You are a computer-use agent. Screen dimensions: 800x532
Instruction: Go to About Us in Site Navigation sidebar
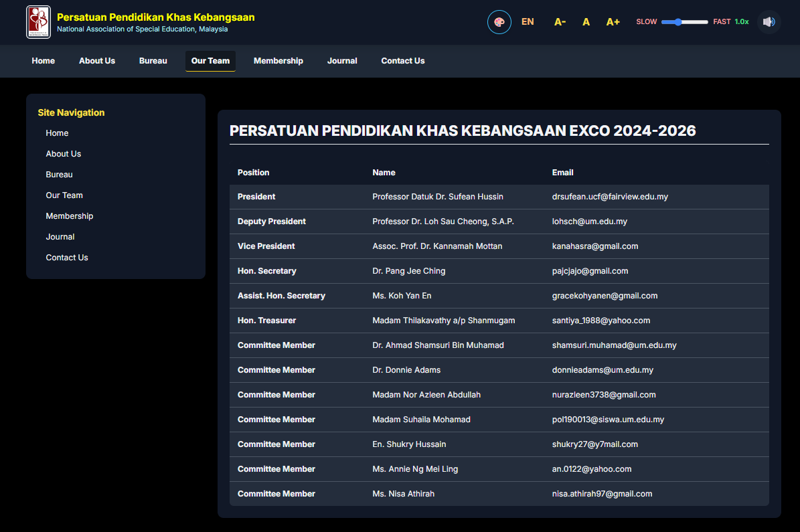click(64, 154)
